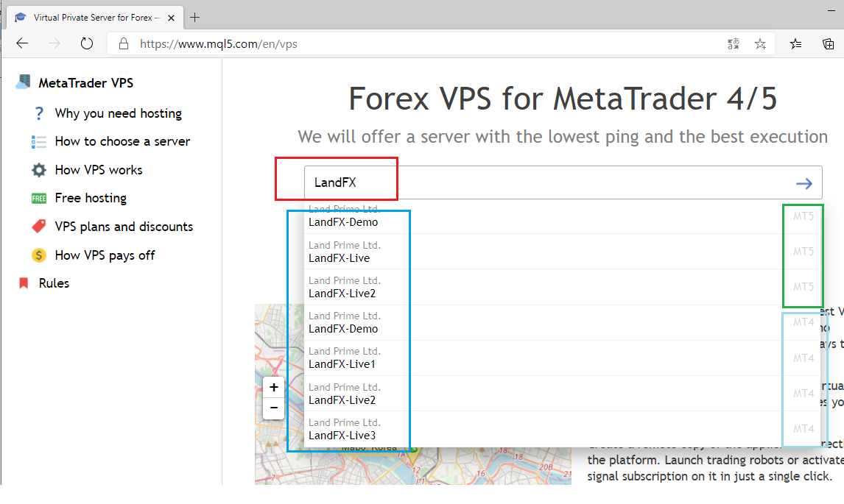The width and height of the screenshot is (844, 504).
Task: Open Free hosting
Action: point(91,198)
